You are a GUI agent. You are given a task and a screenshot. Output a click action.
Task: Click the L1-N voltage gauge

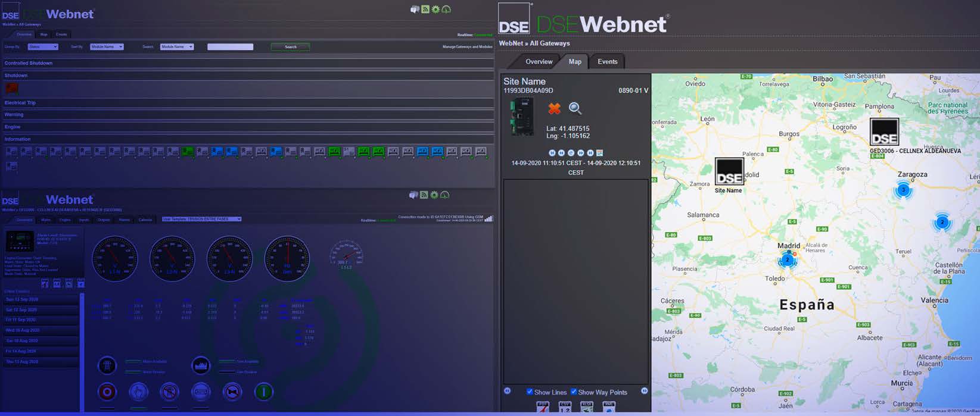pyautogui.click(x=115, y=259)
